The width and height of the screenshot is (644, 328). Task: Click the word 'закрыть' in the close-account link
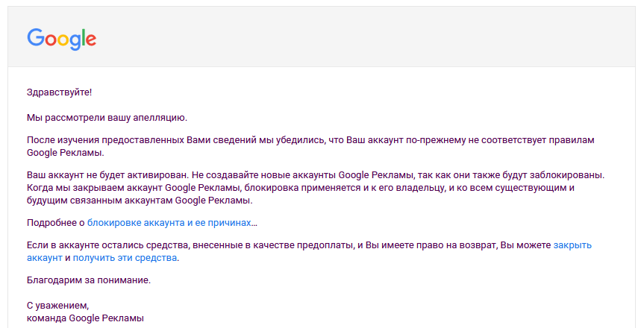(572, 245)
